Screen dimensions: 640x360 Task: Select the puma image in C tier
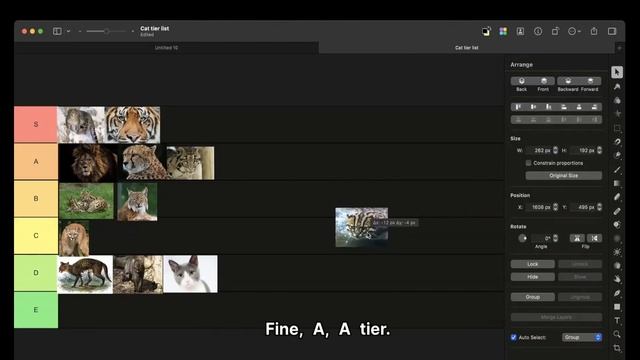[x=74, y=238]
